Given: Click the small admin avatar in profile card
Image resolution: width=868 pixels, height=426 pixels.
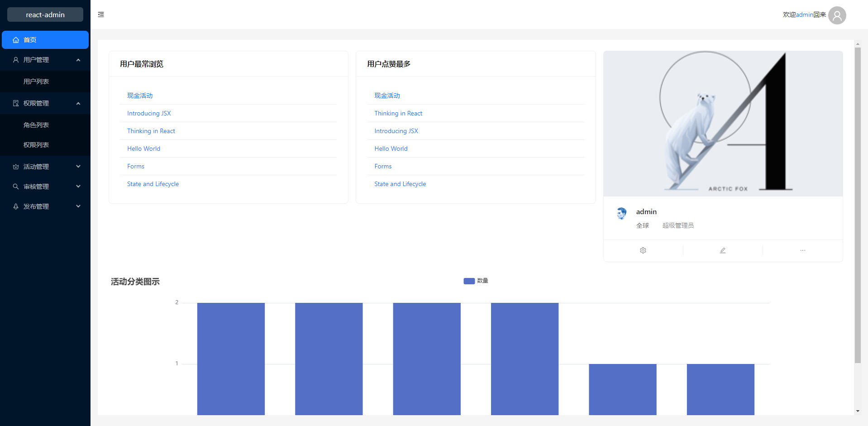Looking at the screenshot, I should click(x=622, y=213).
